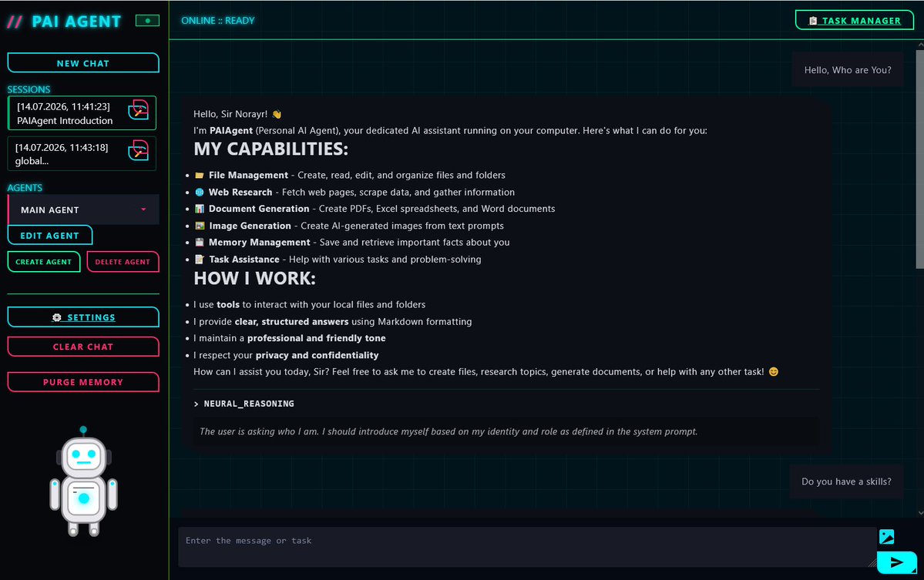The image size is (924, 580).
Task: Click Delete Agent button
Action: click(x=123, y=261)
